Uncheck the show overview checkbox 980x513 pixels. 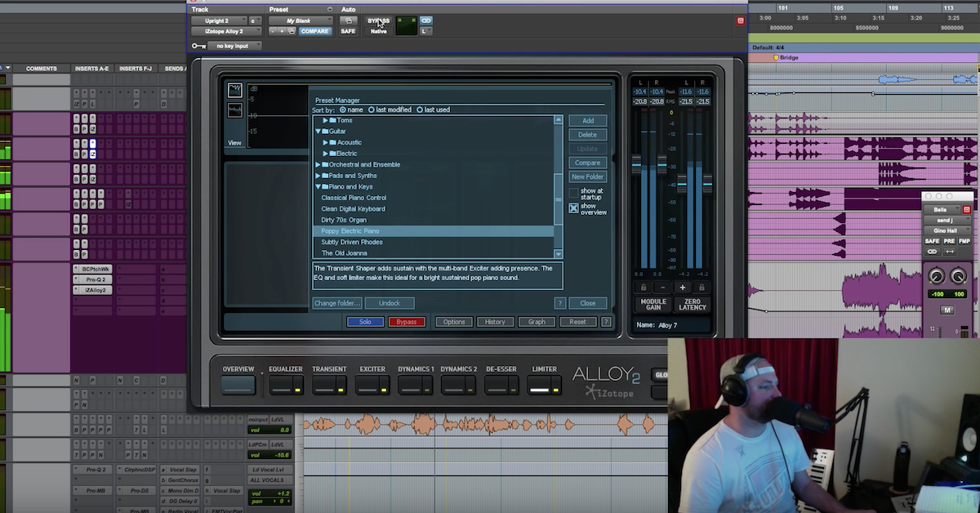(574, 208)
